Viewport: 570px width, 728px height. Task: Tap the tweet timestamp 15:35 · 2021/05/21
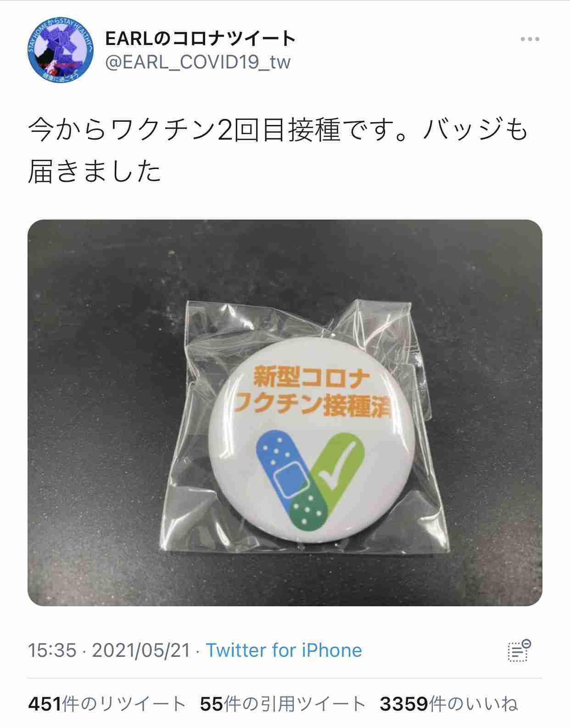click(109, 650)
